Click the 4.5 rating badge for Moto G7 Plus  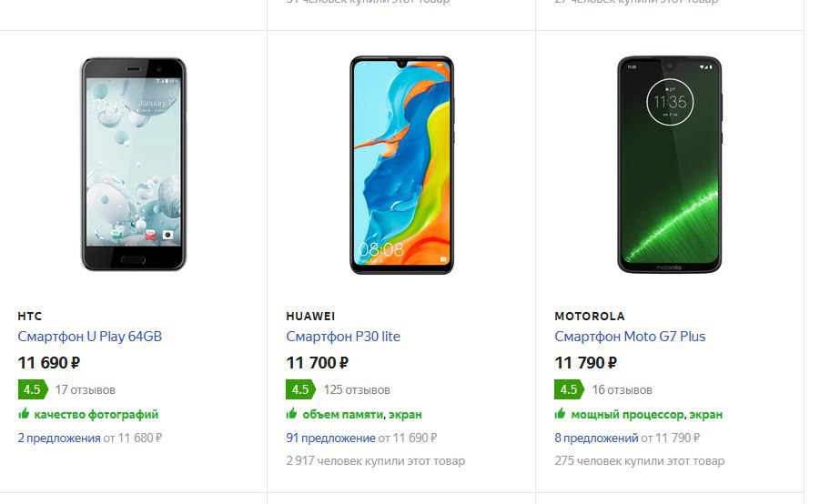point(570,389)
